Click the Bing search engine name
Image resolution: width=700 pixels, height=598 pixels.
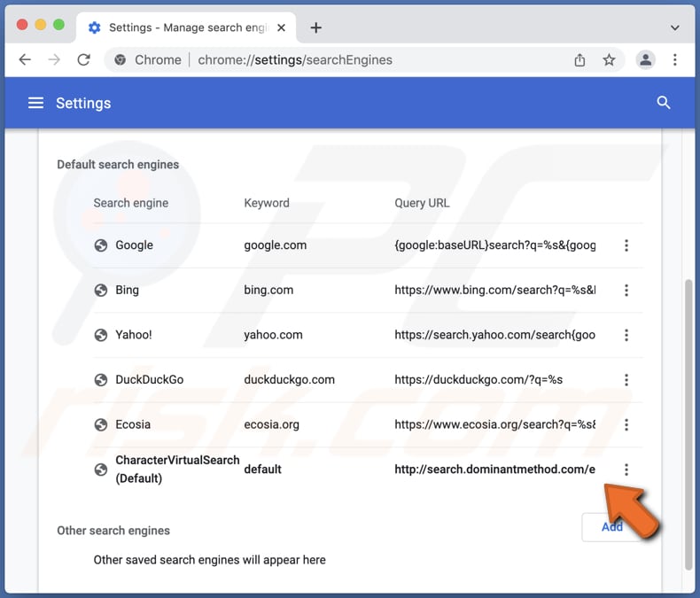127,290
